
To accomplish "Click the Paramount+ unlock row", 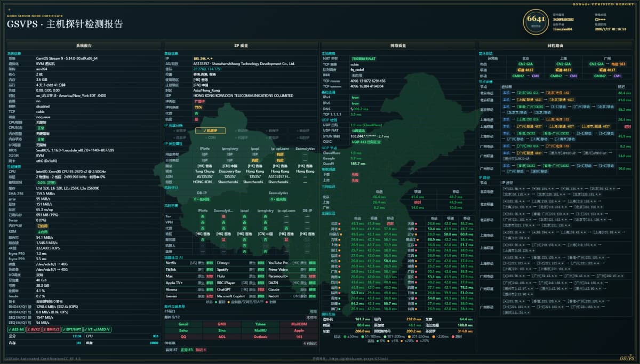I will 292,276.
